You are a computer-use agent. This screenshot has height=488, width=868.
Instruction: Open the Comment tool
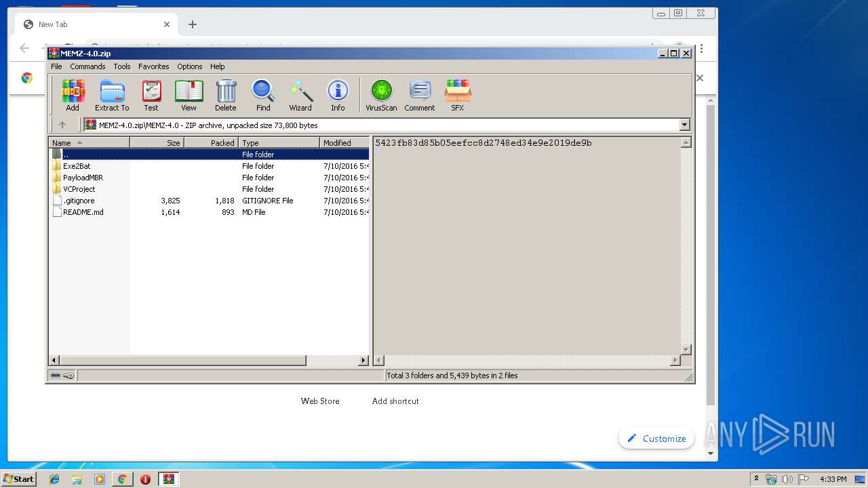point(420,95)
